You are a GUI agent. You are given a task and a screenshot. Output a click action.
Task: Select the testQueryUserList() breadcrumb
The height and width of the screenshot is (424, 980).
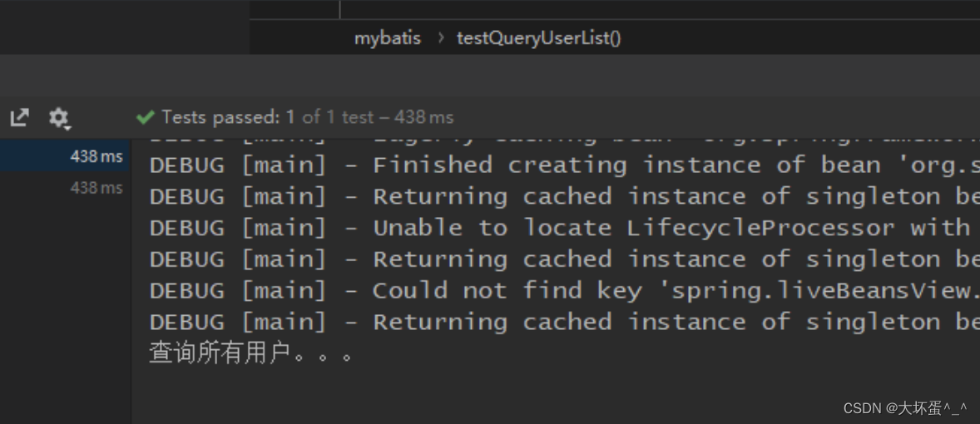(x=538, y=38)
